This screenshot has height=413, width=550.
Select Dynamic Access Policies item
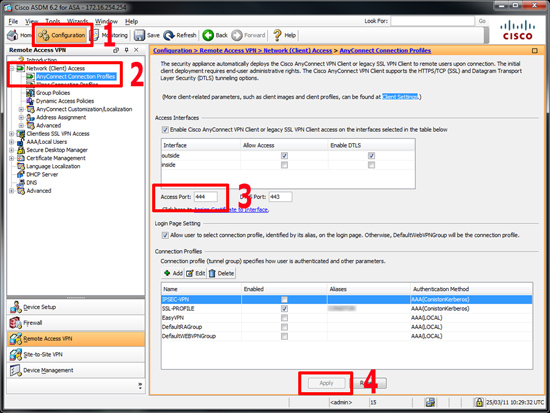pyautogui.click(x=65, y=101)
